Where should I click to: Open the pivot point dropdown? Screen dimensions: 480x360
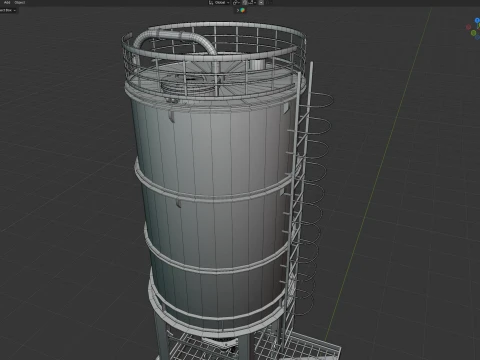(x=236, y=2)
